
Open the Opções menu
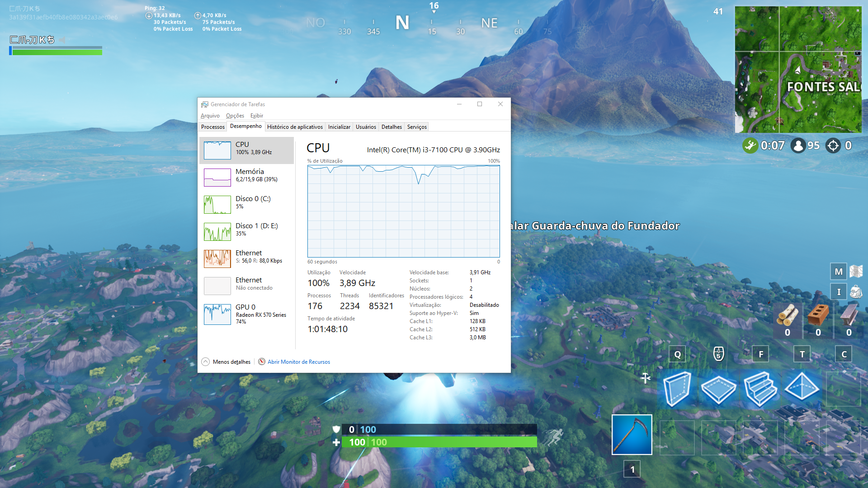click(x=235, y=116)
